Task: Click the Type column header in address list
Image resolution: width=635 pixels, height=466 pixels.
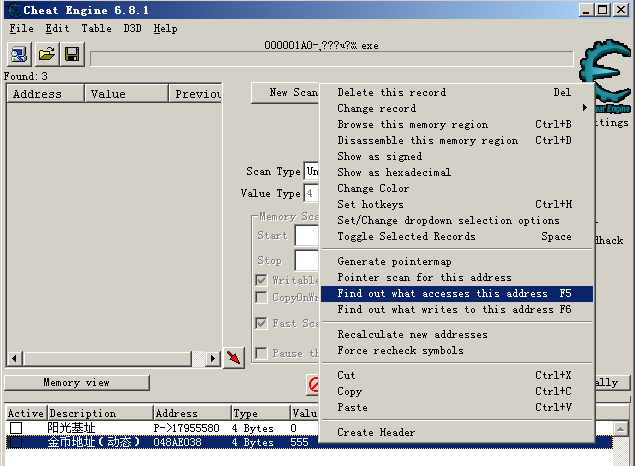Action: point(260,413)
